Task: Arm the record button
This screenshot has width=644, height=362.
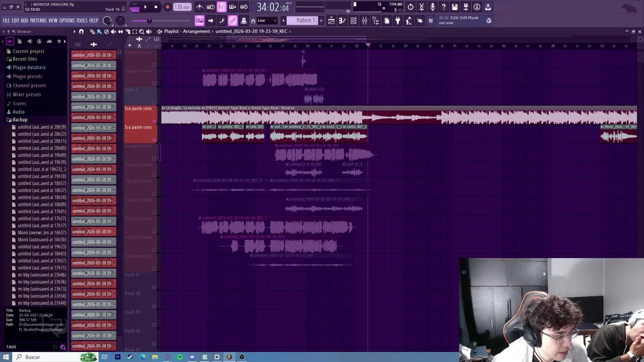Action: click(x=168, y=7)
